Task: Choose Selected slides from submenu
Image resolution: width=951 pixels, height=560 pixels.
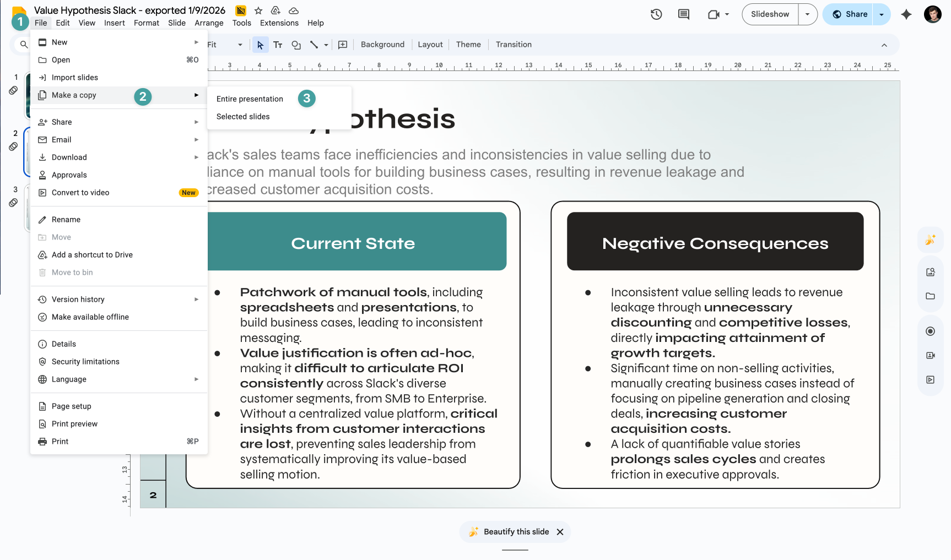Action: (x=243, y=117)
